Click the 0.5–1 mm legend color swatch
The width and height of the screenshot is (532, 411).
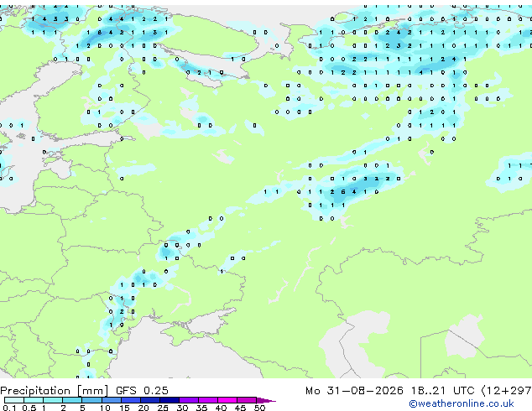34,400
